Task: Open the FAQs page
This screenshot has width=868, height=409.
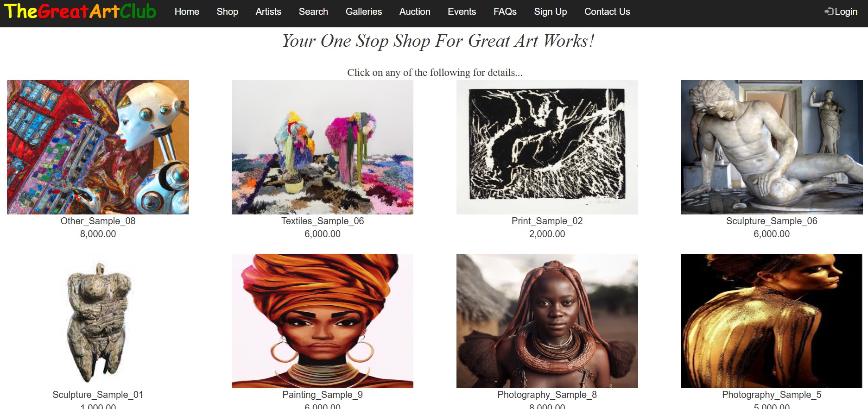Action: pyautogui.click(x=505, y=12)
